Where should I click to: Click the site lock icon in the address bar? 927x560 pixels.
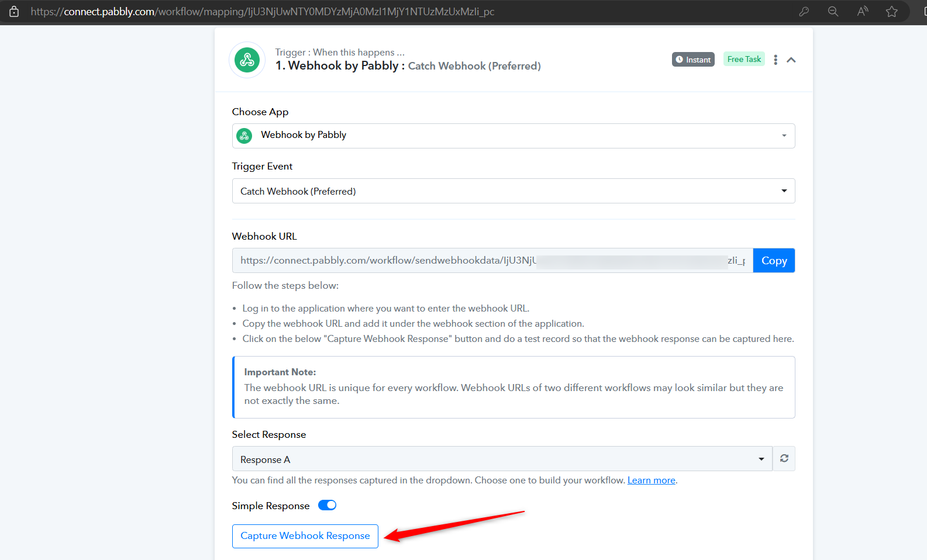pos(14,12)
